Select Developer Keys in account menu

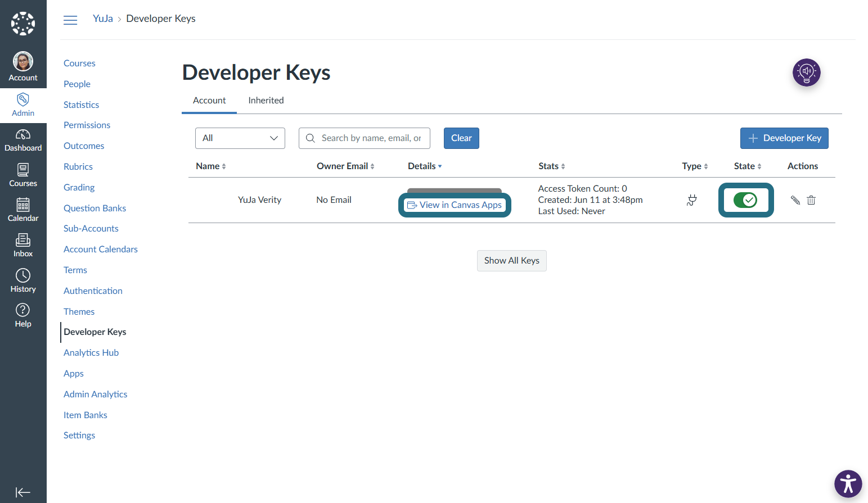pos(95,332)
